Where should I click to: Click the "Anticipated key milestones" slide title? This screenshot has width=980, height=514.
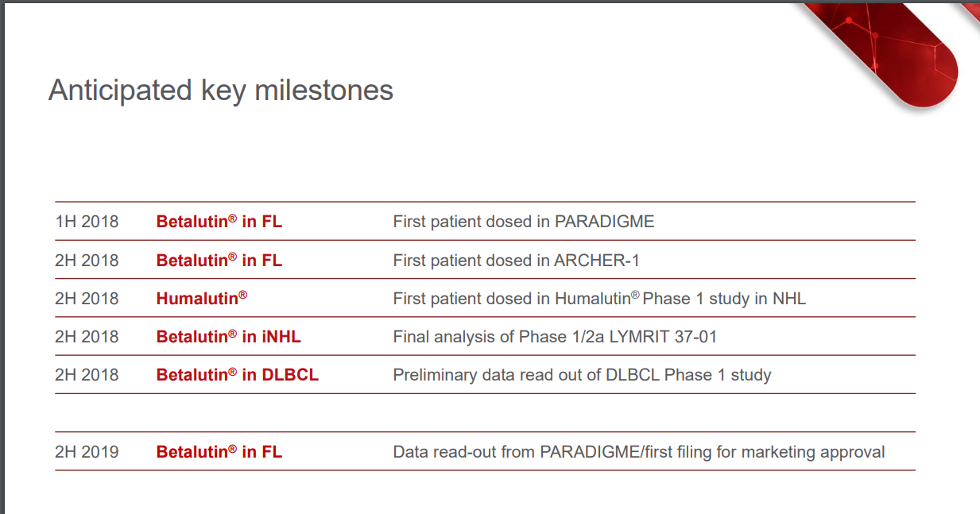[221, 91]
